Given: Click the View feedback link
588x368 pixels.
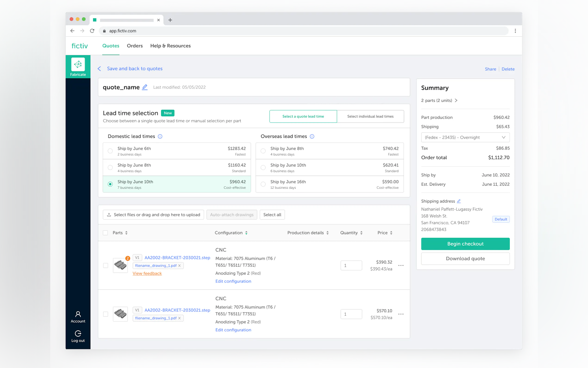Looking at the screenshot, I should pyautogui.click(x=147, y=273).
